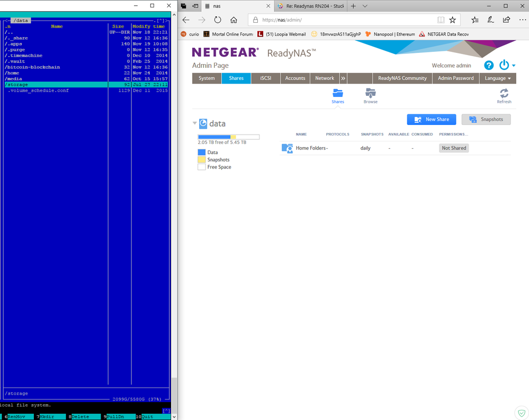
Task: Open the help question mark icon
Action: 489,65
